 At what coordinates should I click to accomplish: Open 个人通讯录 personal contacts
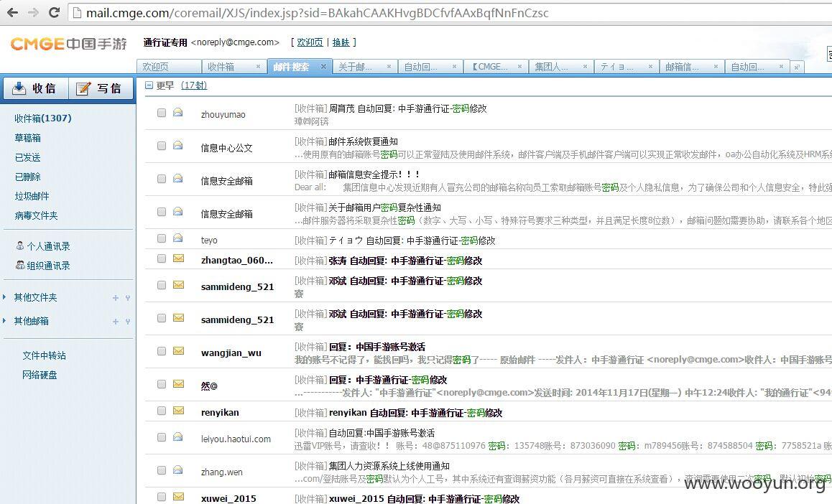[43, 246]
